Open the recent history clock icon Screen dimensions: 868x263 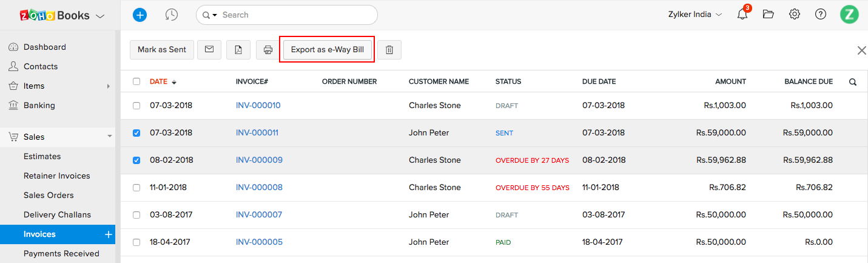(172, 15)
